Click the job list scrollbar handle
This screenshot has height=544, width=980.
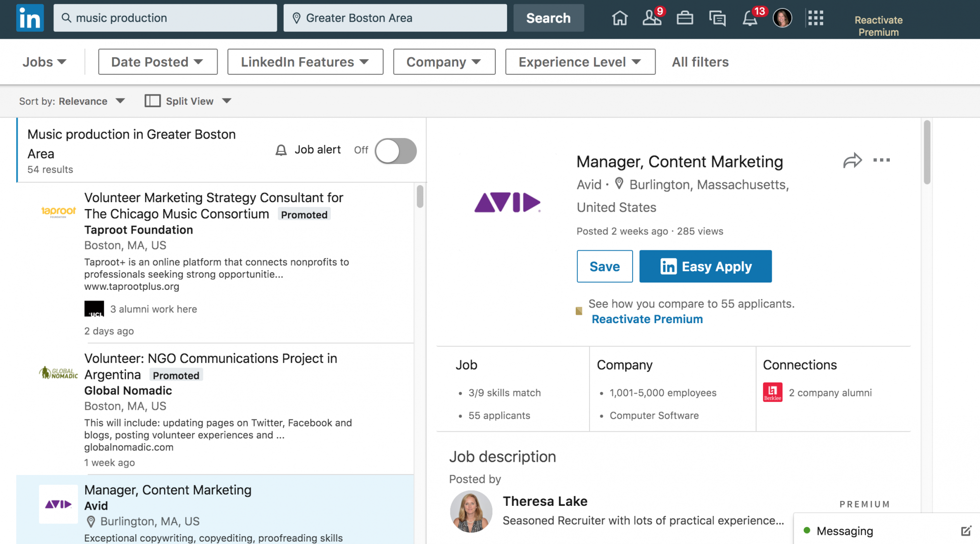pos(420,196)
